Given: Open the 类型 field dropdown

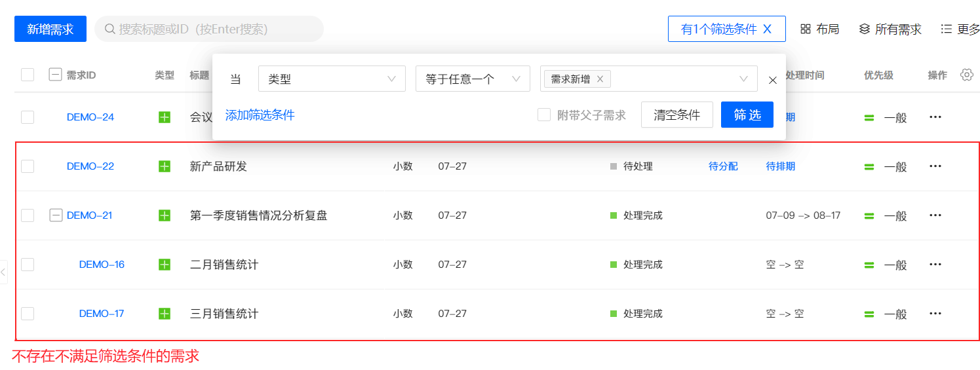Looking at the screenshot, I should pos(332,79).
